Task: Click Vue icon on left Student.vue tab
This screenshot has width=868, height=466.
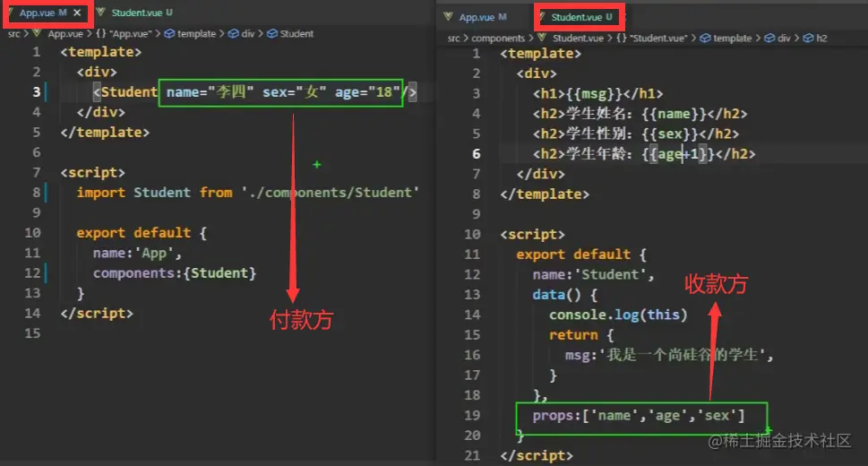Action: pyautogui.click(x=100, y=13)
